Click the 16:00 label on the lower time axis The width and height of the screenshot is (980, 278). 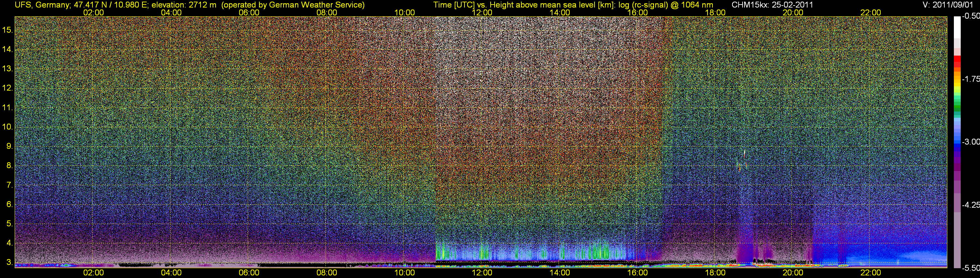pos(638,273)
